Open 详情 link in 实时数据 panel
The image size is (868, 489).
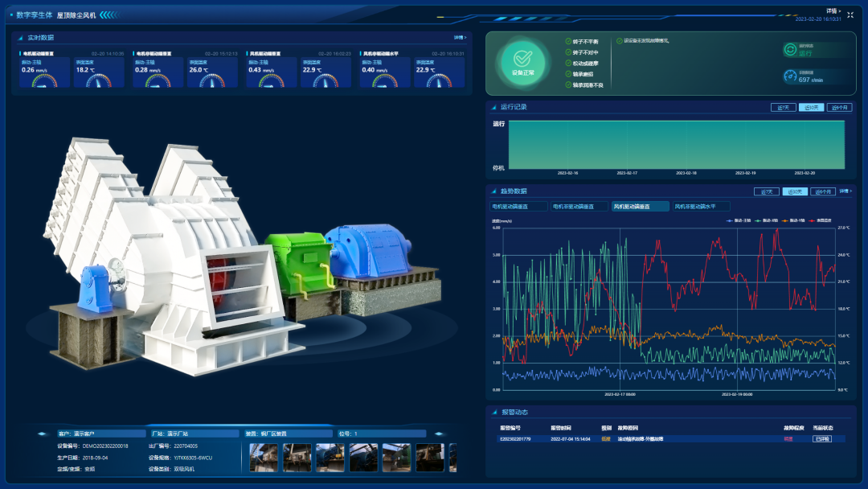point(460,37)
